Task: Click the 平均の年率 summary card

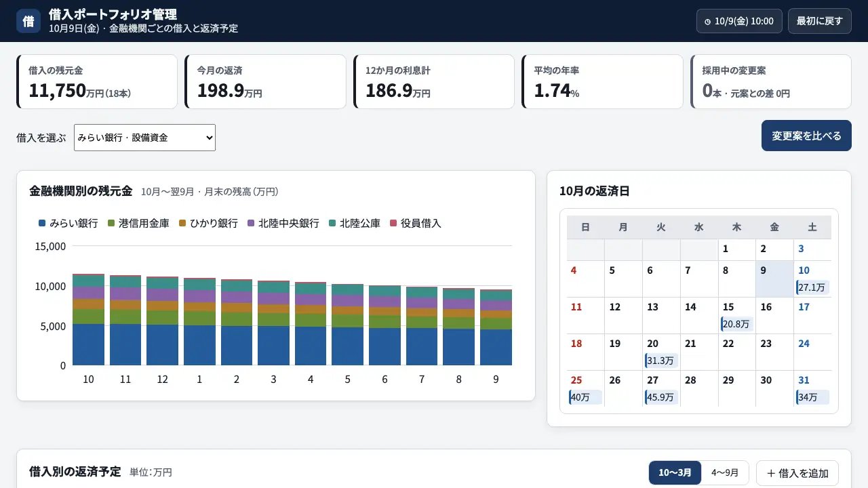Action: [602, 81]
